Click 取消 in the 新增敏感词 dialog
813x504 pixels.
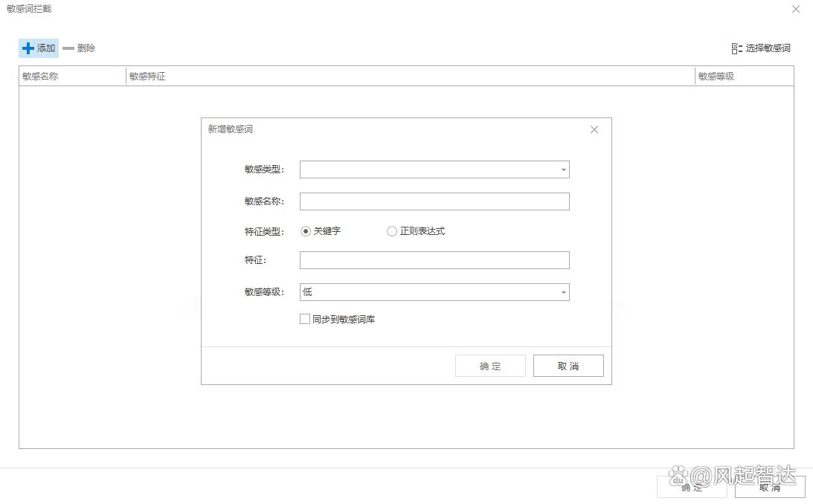coord(568,366)
